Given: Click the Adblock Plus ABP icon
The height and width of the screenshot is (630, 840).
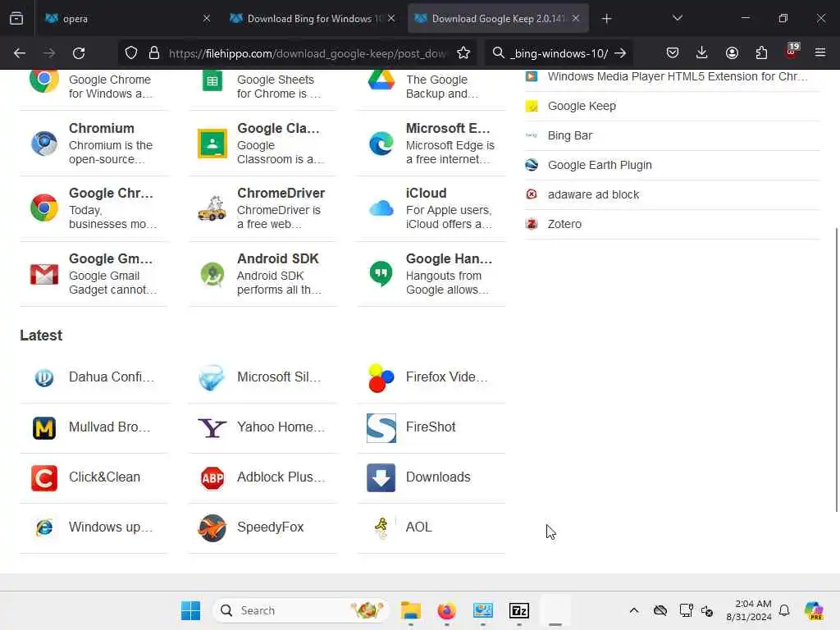Looking at the screenshot, I should (x=212, y=477).
